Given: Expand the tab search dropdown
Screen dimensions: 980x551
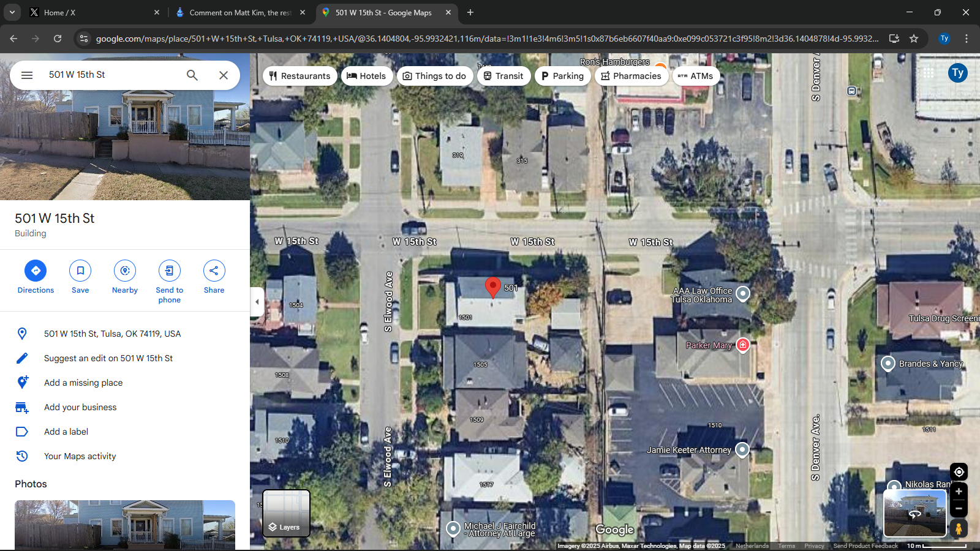Looking at the screenshot, I should pos(12,12).
